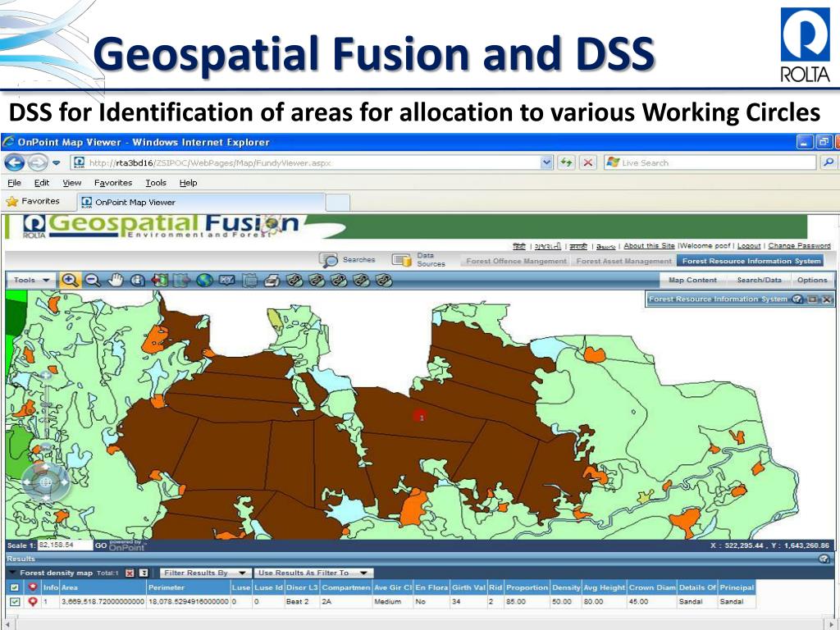Switch to the Forest Asset Management tab

pos(623,261)
